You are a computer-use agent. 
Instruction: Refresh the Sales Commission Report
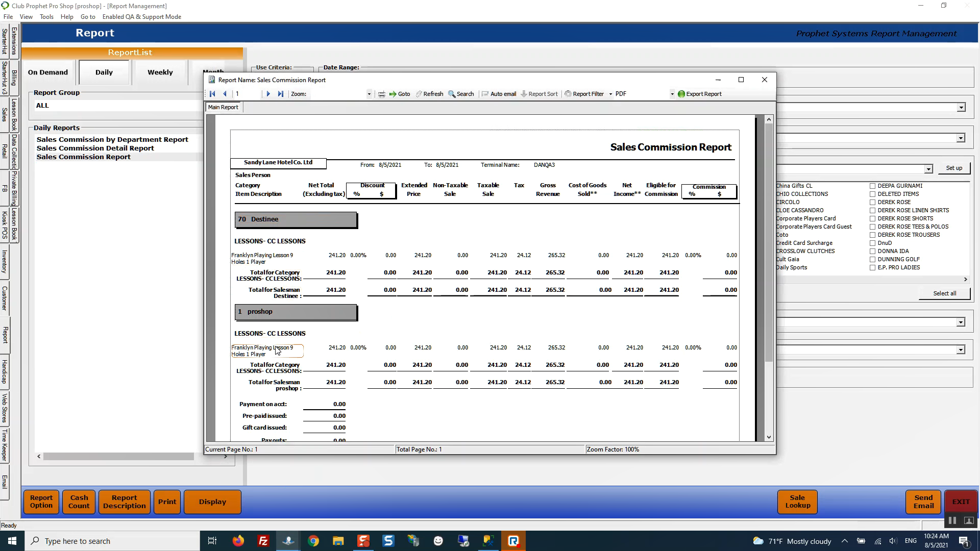429,94
